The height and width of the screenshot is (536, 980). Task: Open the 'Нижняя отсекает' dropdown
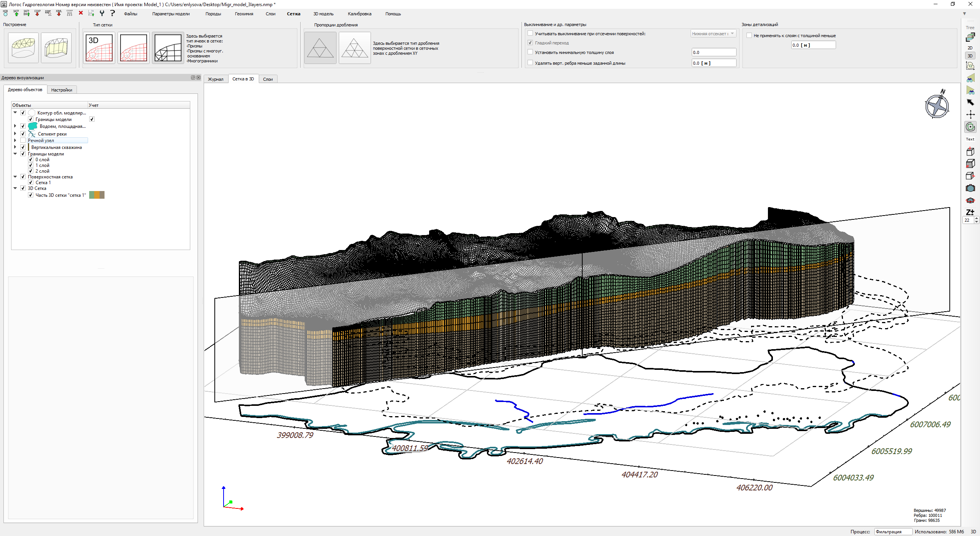(x=713, y=34)
